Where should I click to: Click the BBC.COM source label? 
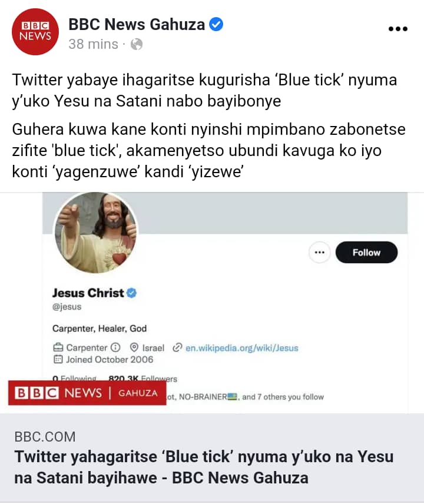tap(45, 437)
